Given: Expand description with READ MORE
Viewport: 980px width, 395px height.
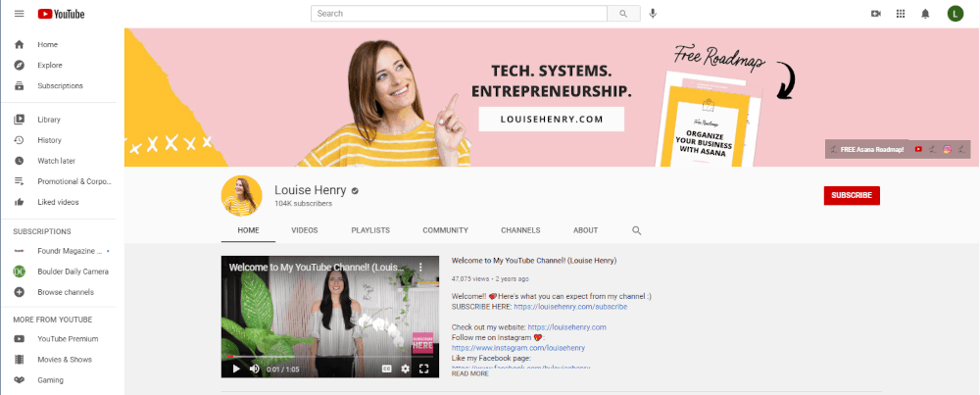Looking at the screenshot, I should pos(470,373).
